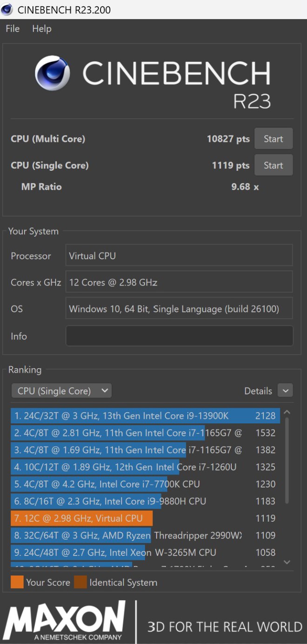The width and height of the screenshot is (307, 644).
Task: Click the MP Ratio label
Action: coord(41,186)
